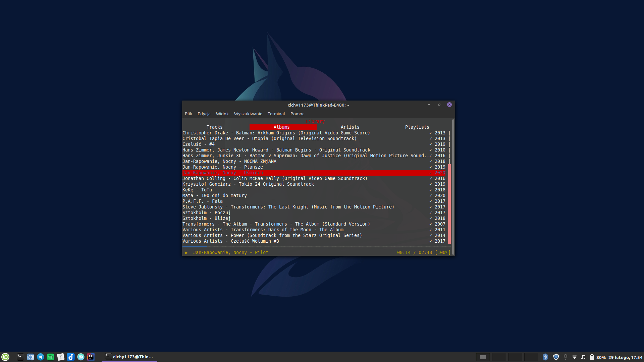Select the Mata - 100 dni do matury album
The image size is (644, 362).
[x=215, y=196]
